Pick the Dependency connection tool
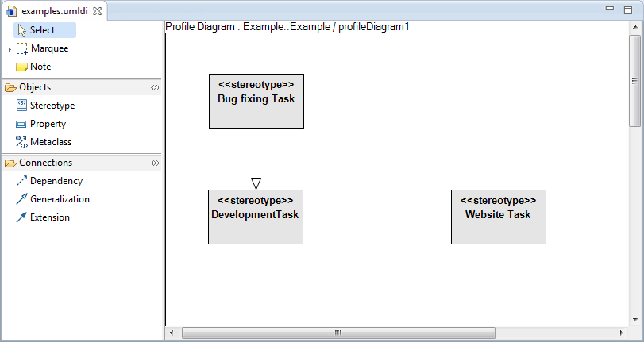644x342 pixels. [56, 181]
